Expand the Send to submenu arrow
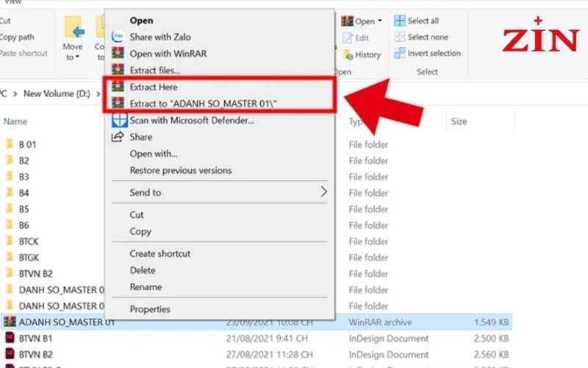The width and height of the screenshot is (588, 368). click(x=323, y=192)
